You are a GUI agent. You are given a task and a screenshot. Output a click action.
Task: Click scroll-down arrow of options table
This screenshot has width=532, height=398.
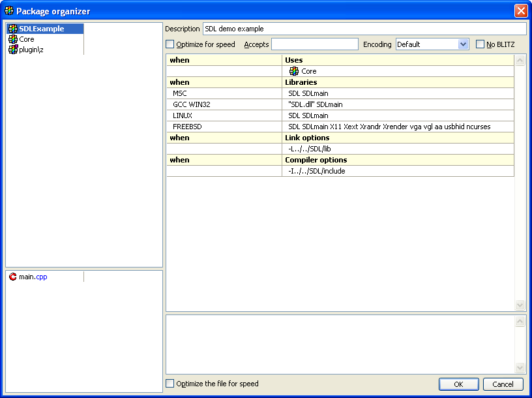pyautogui.click(x=520, y=305)
